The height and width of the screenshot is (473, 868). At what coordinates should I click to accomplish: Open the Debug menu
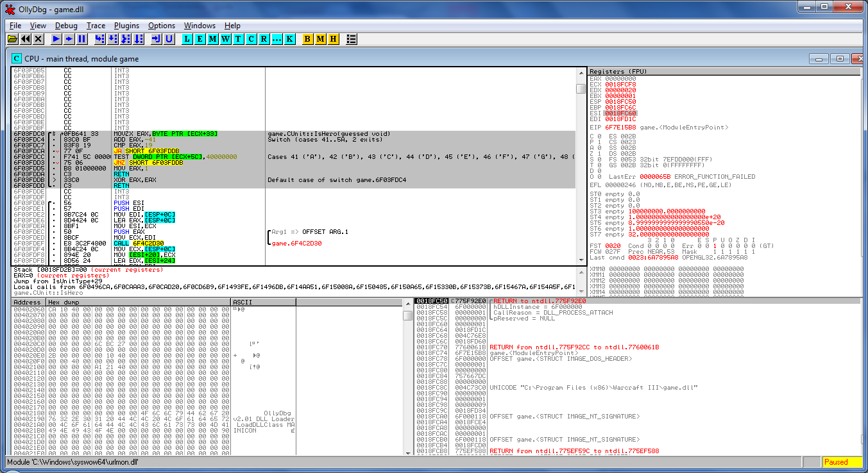tap(66, 26)
